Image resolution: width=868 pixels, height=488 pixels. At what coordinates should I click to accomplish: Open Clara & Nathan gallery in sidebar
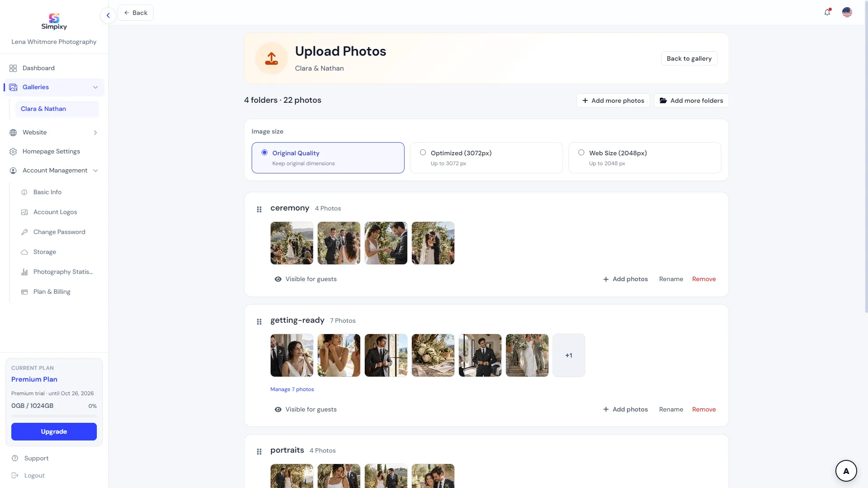57,109
